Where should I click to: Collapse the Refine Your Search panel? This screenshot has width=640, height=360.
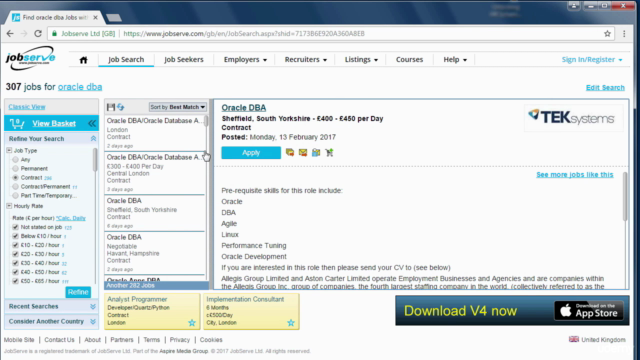pyautogui.click(x=93, y=139)
